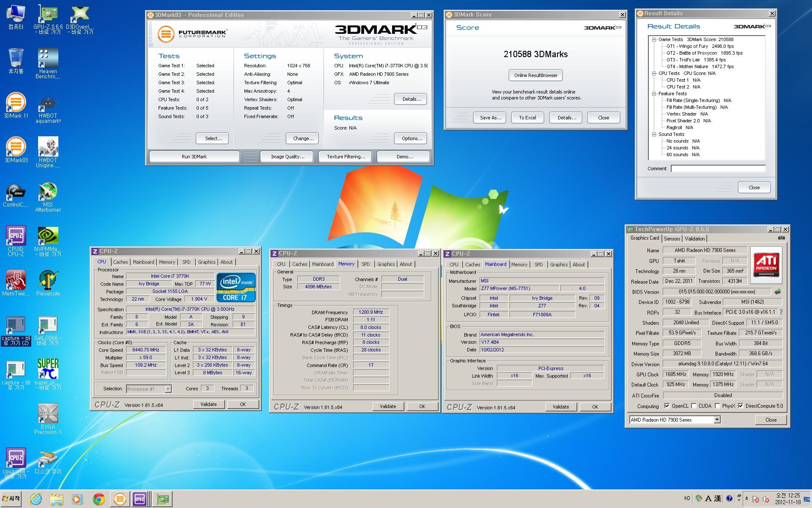Click the Online ResultBrowser button
The height and width of the screenshot is (508, 812).
coord(535,75)
